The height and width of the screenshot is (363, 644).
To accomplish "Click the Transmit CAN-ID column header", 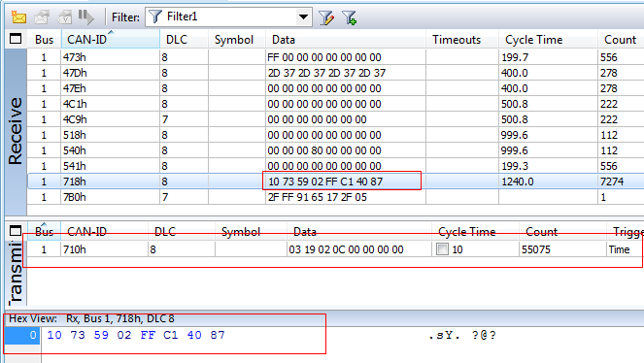I will coord(104,232).
